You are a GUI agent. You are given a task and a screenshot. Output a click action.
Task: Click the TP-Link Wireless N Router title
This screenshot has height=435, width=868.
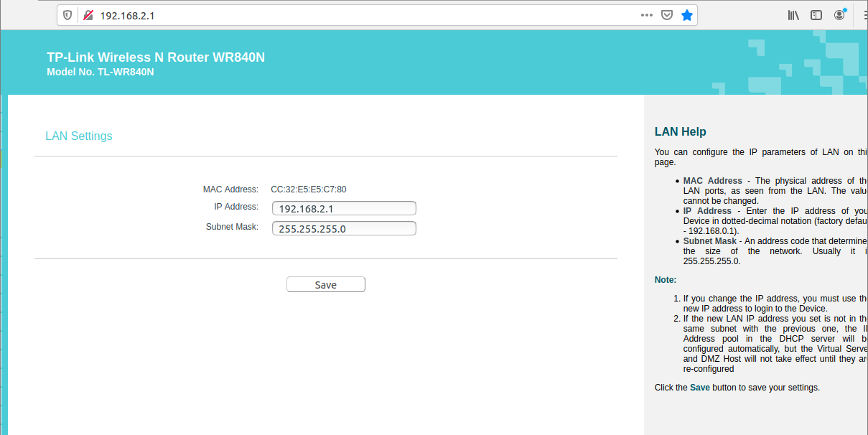tap(156, 57)
